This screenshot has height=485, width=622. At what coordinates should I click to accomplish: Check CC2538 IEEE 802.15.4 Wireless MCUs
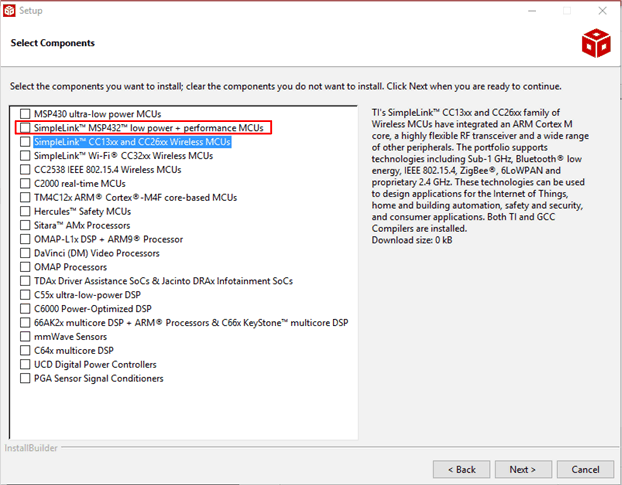[x=25, y=170]
